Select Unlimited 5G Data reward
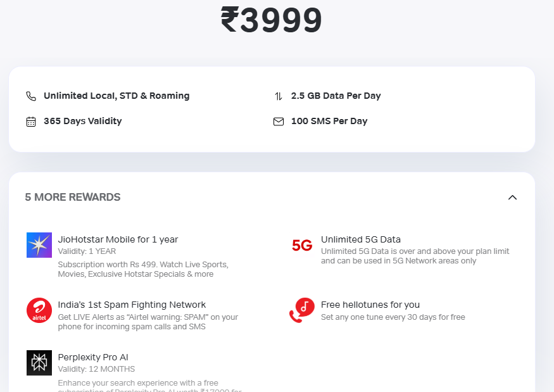The width and height of the screenshot is (554, 392). point(361,239)
